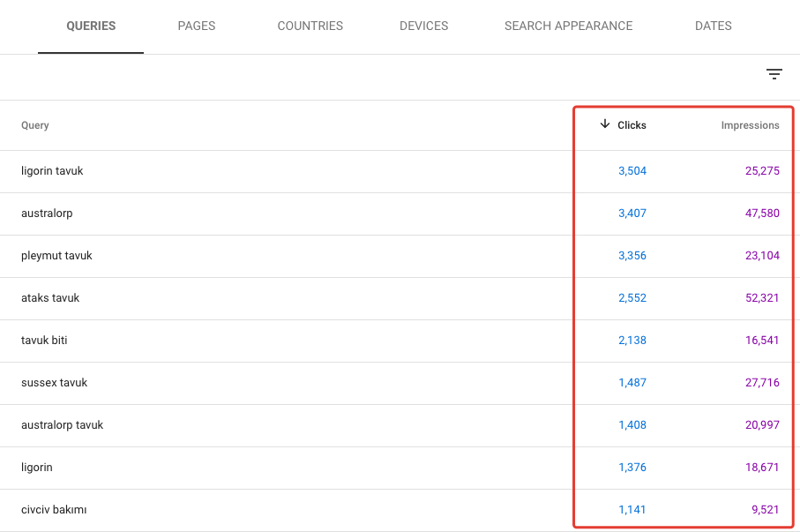Click the 'tavuk biti' query

point(44,341)
